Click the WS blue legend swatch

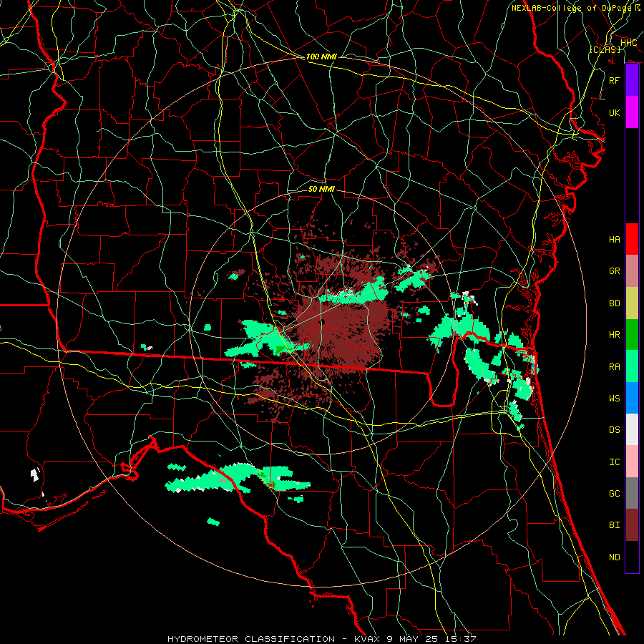632,398
